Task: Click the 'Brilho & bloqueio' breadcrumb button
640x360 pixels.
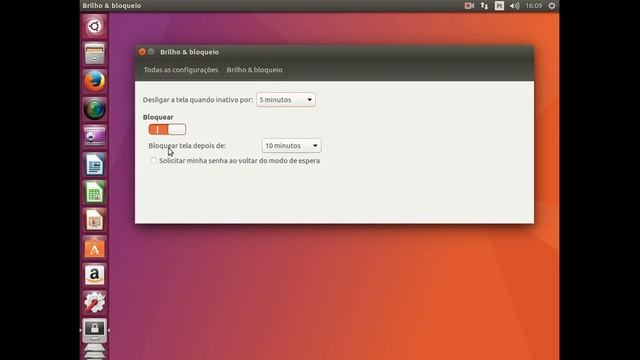Action: (254, 70)
